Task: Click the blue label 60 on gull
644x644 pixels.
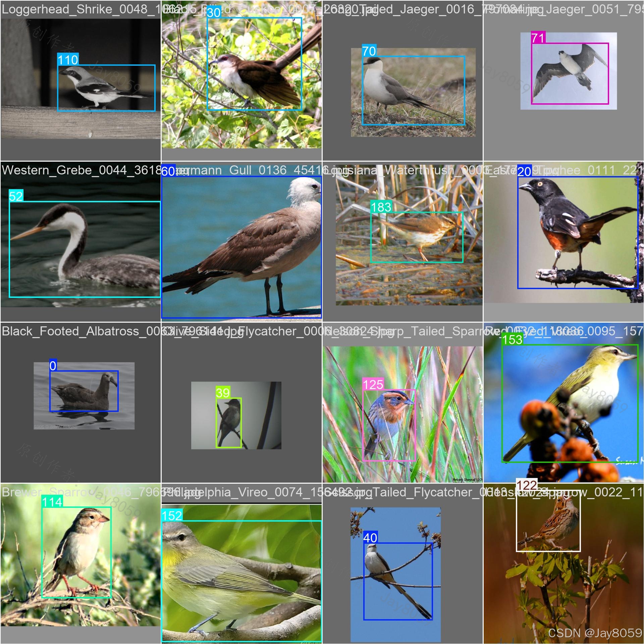Action: (168, 171)
